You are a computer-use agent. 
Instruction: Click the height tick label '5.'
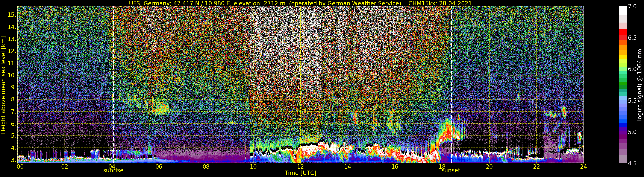pyautogui.click(x=13, y=136)
